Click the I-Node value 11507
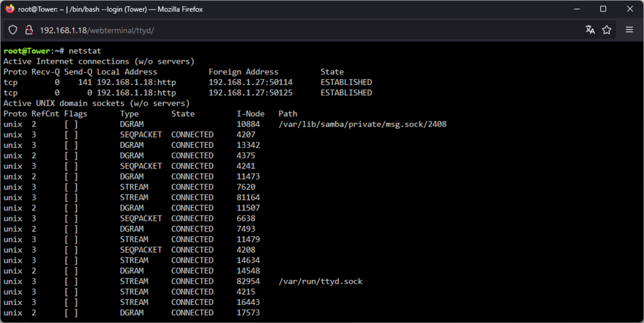The width and height of the screenshot is (644, 323). point(248,208)
